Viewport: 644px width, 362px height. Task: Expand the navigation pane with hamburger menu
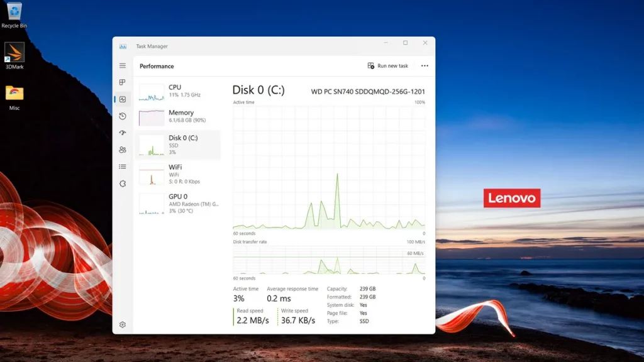(x=123, y=65)
